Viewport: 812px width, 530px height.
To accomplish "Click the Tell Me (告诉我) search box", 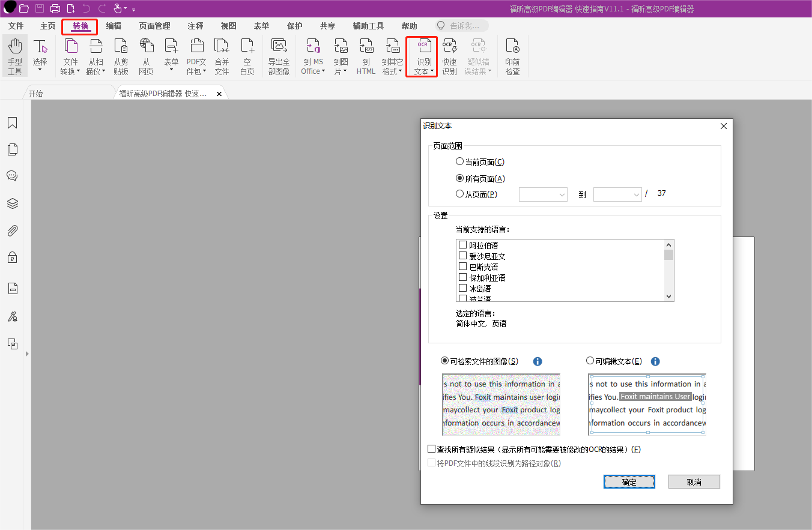I will point(462,26).
